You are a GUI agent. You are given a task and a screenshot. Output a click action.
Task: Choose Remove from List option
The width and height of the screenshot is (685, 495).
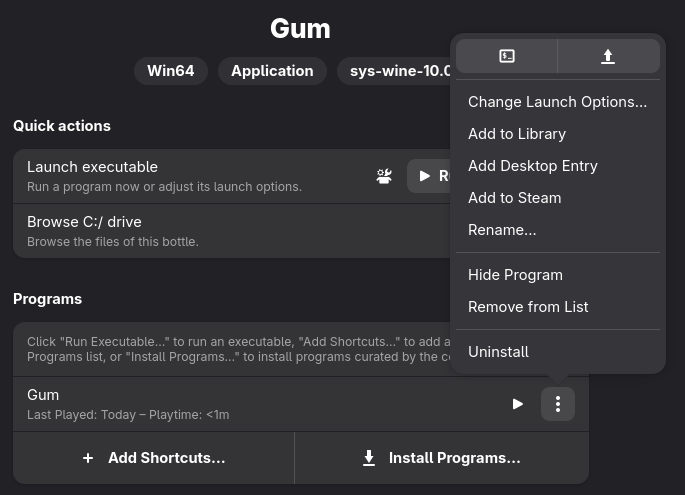tap(528, 307)
